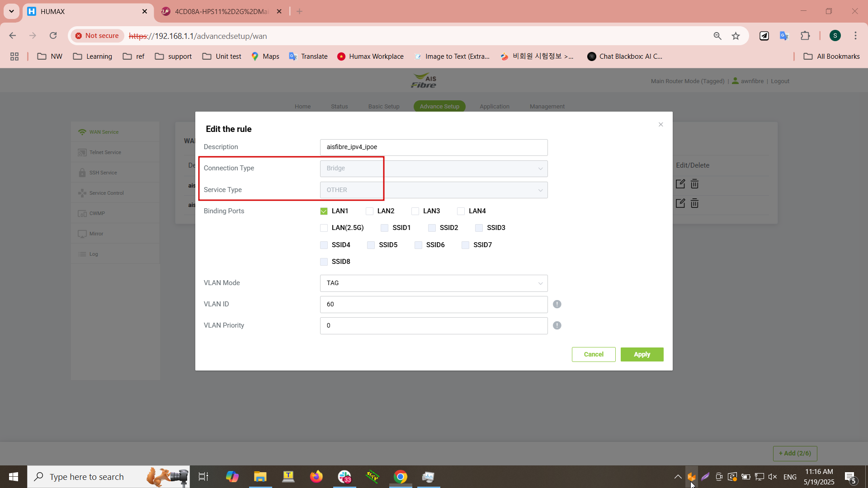Check the SSID5 binding port
The height and width of the screenshot is (488, 868).
coord(371,245)
